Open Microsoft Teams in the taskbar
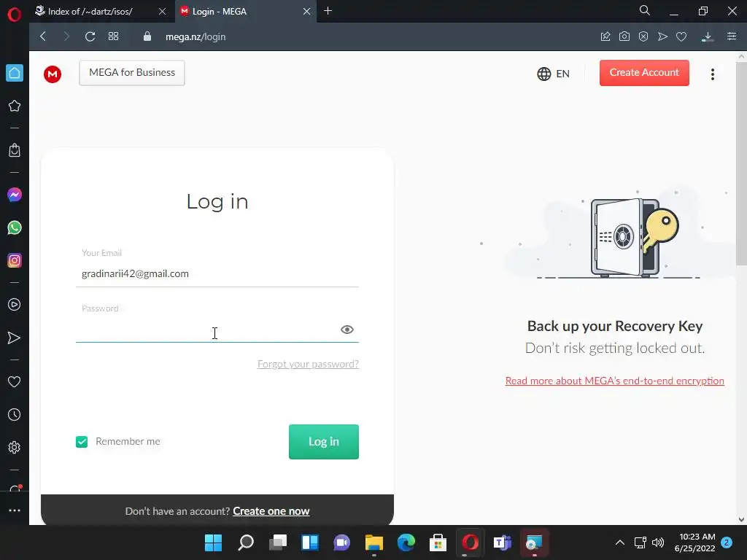The height and width of the screenshot is (560, 747). pyautogui.click(x=502, y=542)
